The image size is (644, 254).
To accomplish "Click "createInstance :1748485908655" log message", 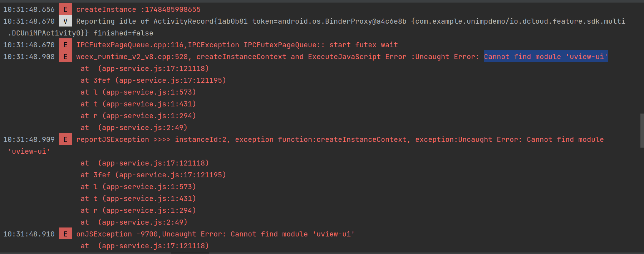I will (138, 9).
